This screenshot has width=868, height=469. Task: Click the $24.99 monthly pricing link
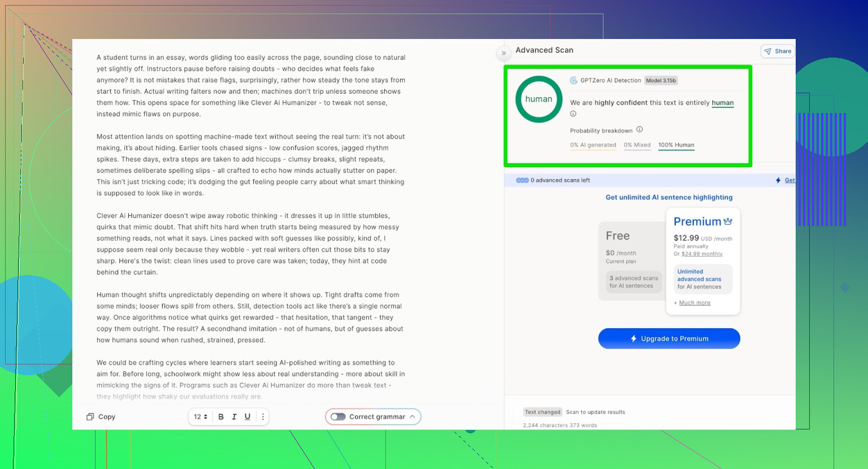click(x=702, y=254)
